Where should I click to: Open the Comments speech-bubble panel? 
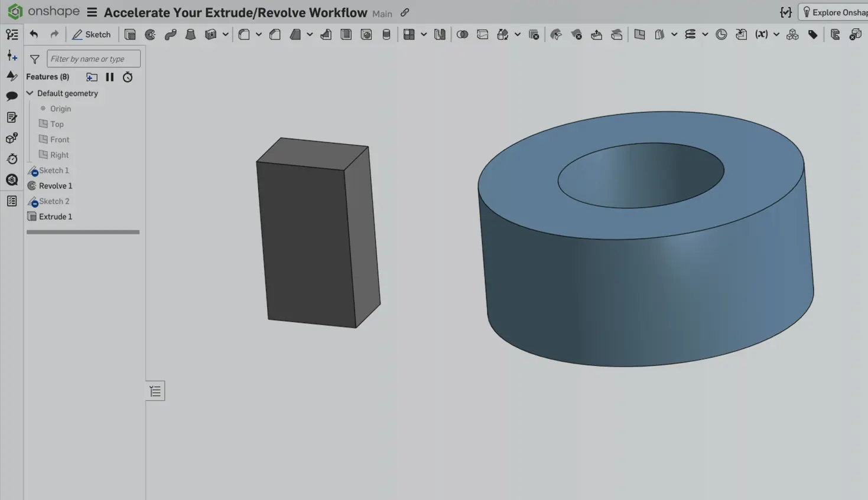point(12,96)
